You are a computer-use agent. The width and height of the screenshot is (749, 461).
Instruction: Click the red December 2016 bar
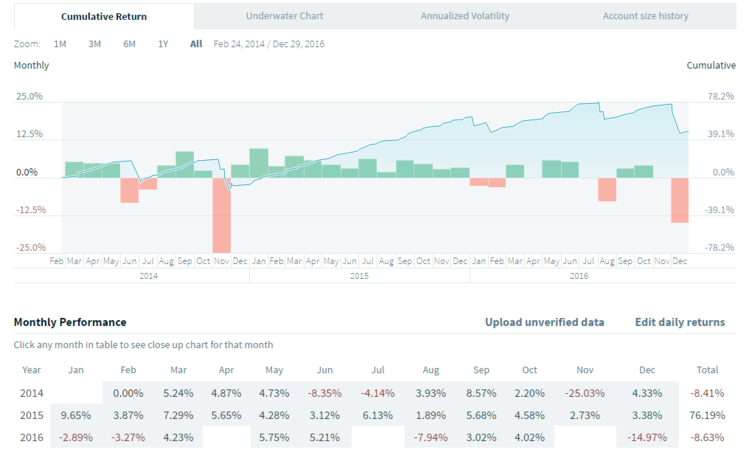pyautogui.click(x=679, y=199)
